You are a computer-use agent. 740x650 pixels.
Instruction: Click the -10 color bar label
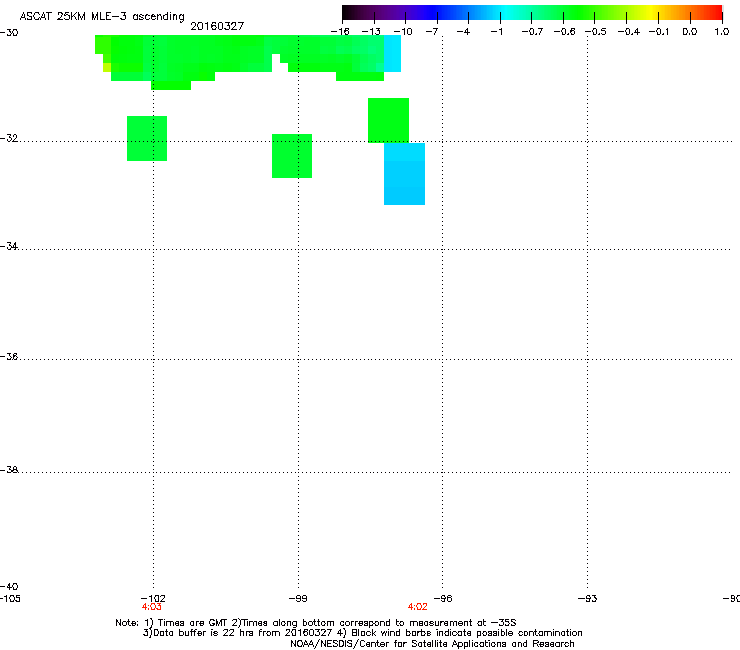(x=403, y=32)
